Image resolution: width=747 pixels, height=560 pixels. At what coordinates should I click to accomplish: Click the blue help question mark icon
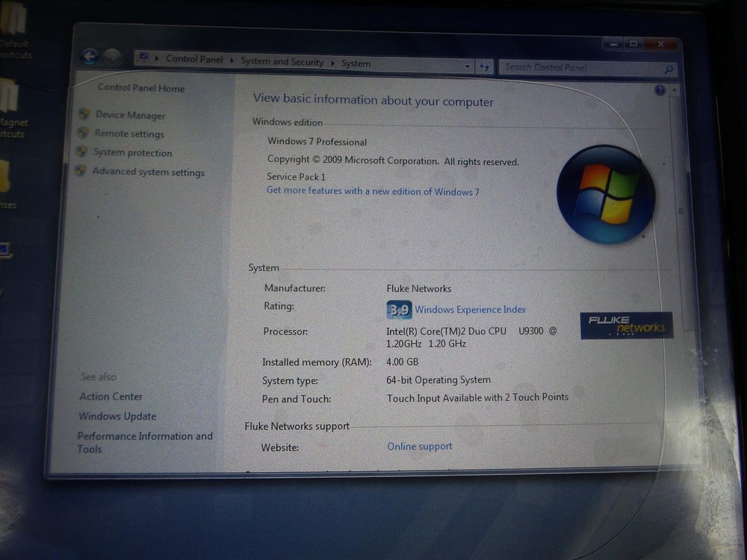(x=660, y=90)
